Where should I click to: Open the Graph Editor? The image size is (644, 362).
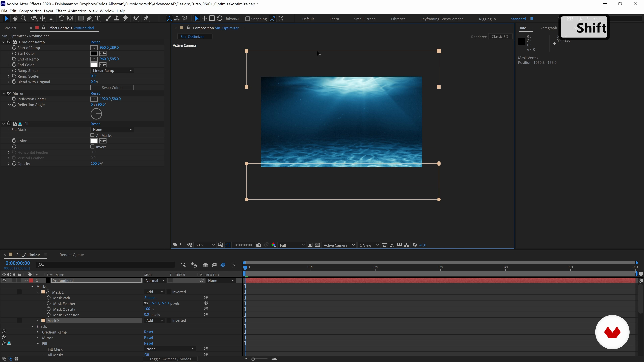(234, 265)
